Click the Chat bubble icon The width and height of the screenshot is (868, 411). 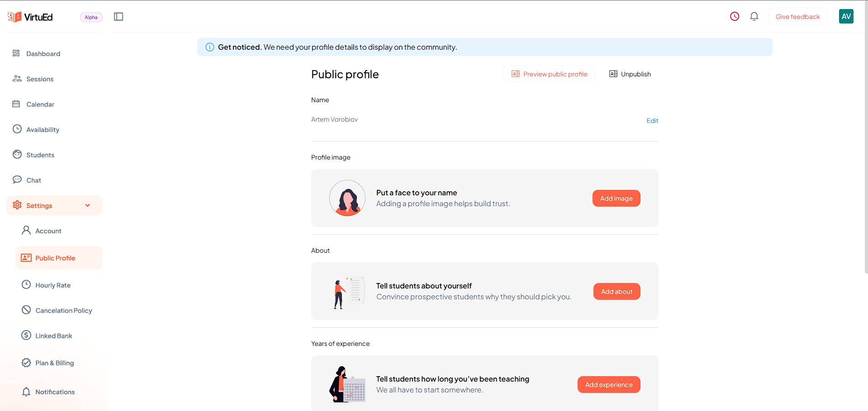(17, 180)
